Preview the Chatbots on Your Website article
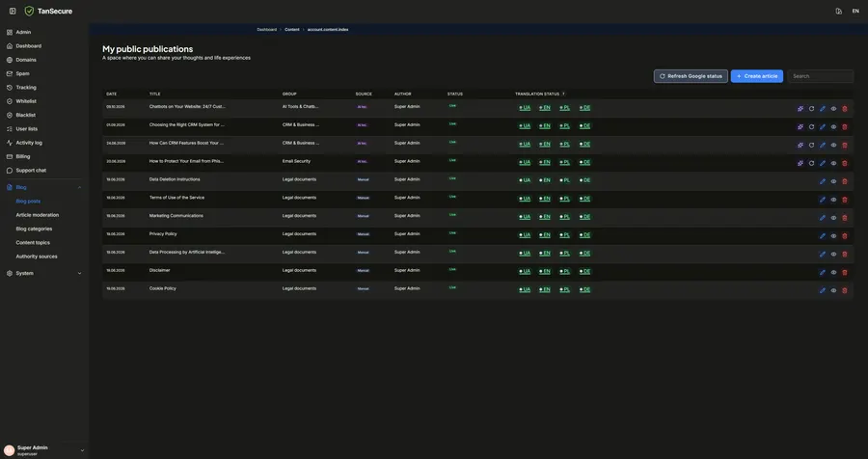Screen dimensions: 868x459 [x=833, y=109]
